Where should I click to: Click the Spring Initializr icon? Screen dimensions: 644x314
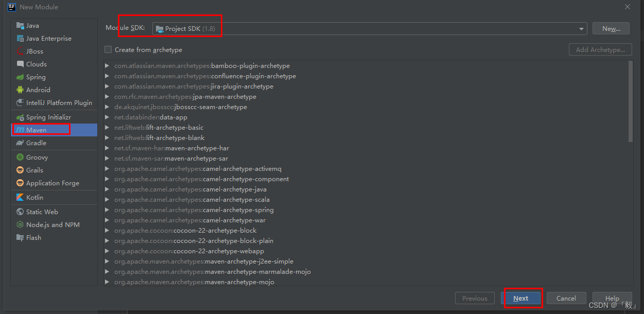(20, 117)
